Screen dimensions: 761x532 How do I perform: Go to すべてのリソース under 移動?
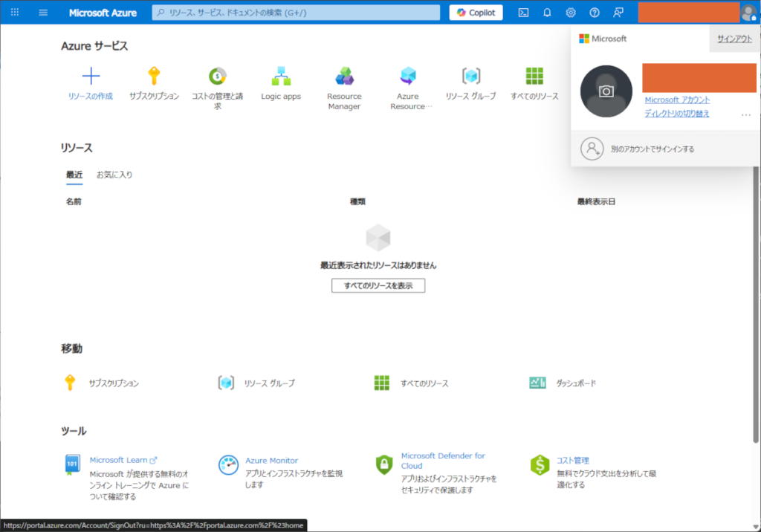(x=424, y=383)
